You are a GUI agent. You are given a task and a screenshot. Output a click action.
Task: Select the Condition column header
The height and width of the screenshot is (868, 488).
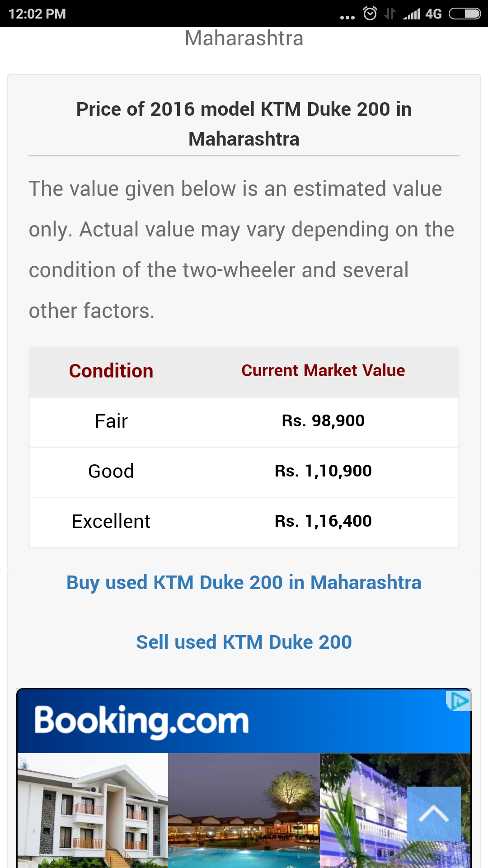(x=111, y=371)
